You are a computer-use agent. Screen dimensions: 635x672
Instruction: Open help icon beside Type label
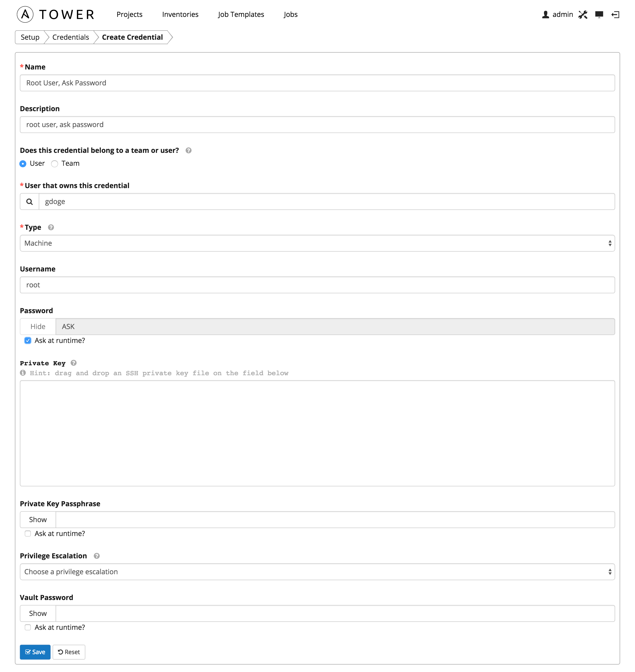[51, 227]
